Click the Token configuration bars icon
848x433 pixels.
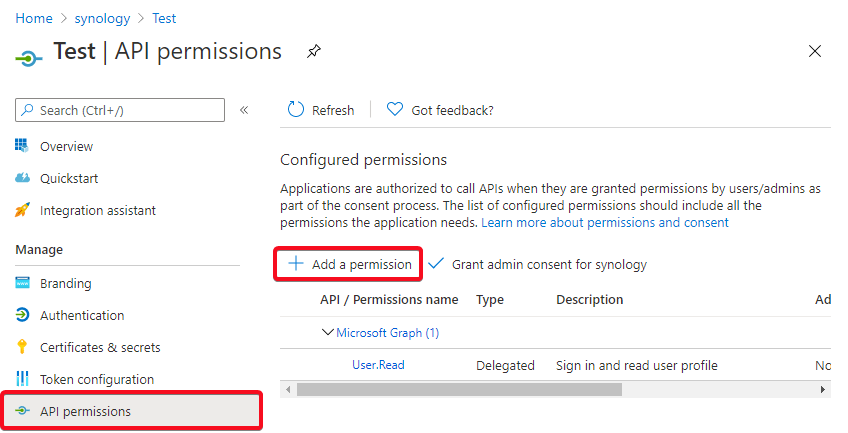coord(22,378)
